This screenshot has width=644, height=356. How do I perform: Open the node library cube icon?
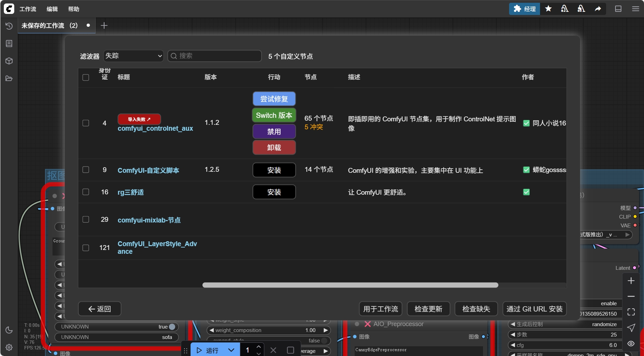point(9,61)
